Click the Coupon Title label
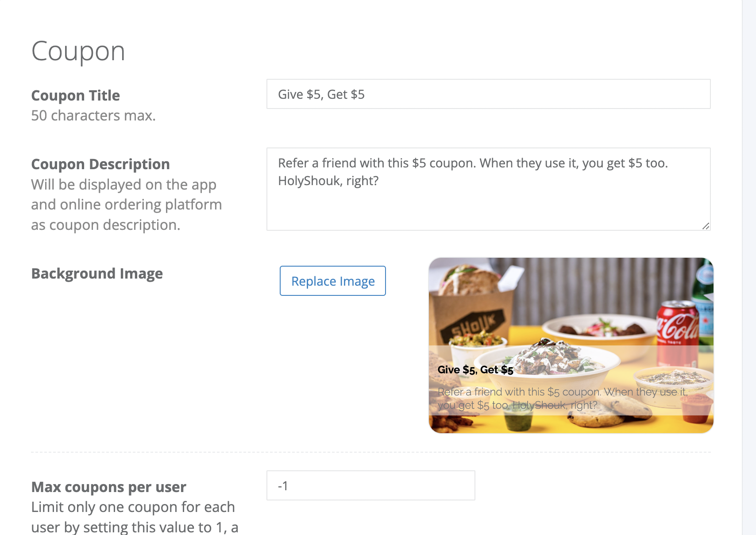756x535 pixels. (76, 95)
